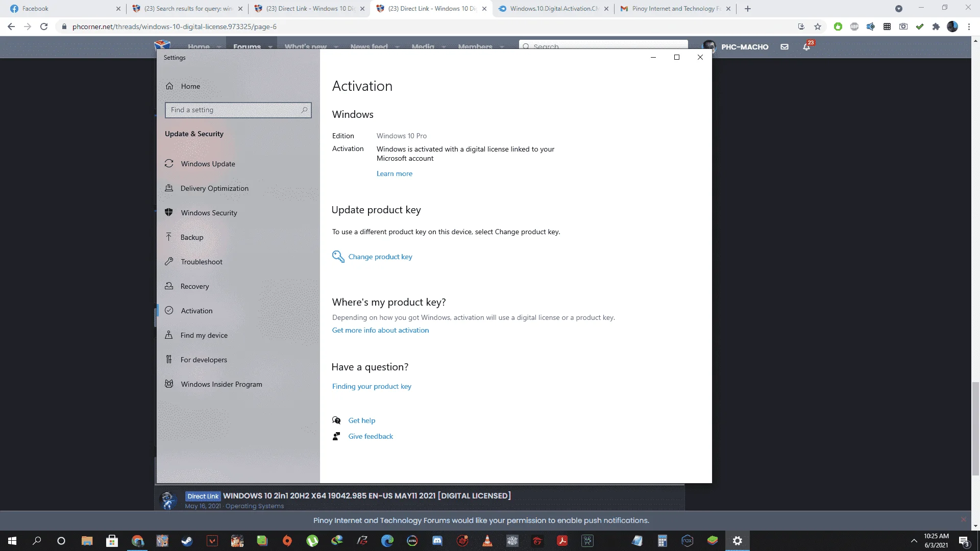This screenshot has width=980, height=551.
Task: Click the browser Back arrow
Action: tap(11, 27)
